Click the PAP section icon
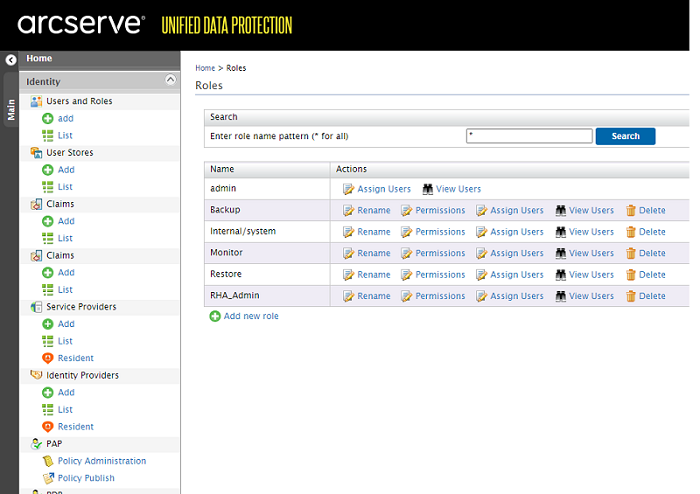Screen dimensions: 700x494 pos(36,444)
